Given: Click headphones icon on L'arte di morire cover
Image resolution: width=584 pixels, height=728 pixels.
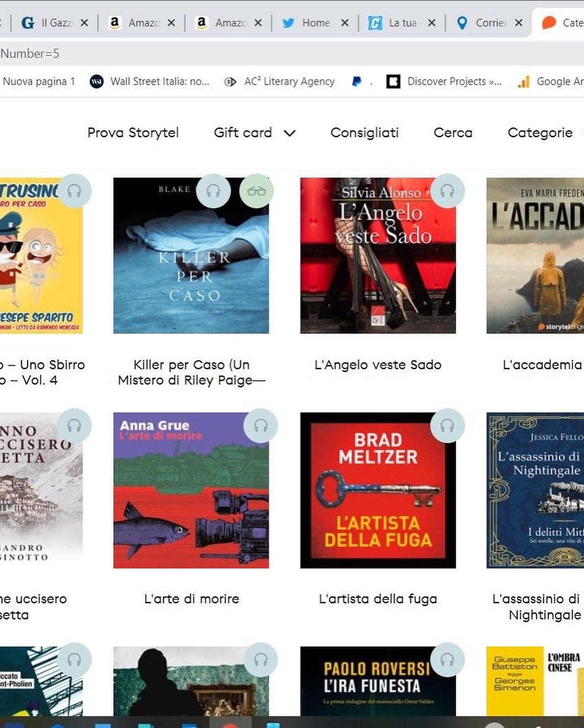Looking at the screenshot, I should (261, 426).
